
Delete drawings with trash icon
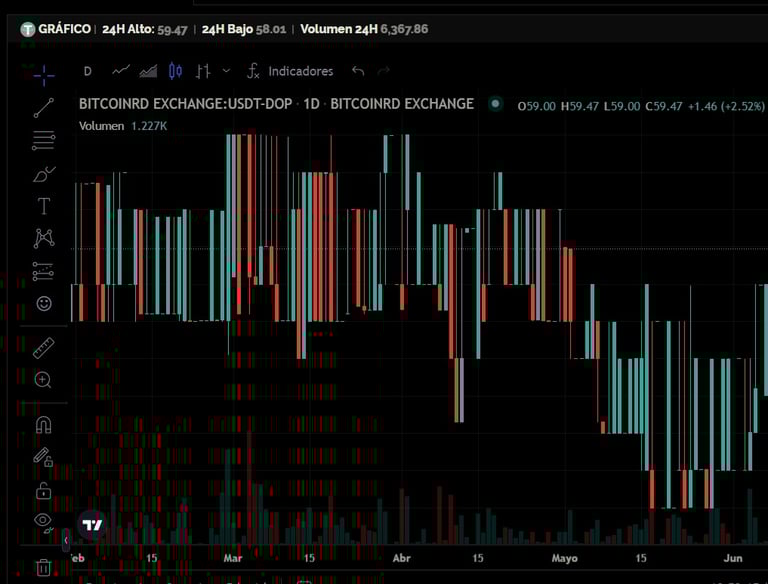pos(43,567)
